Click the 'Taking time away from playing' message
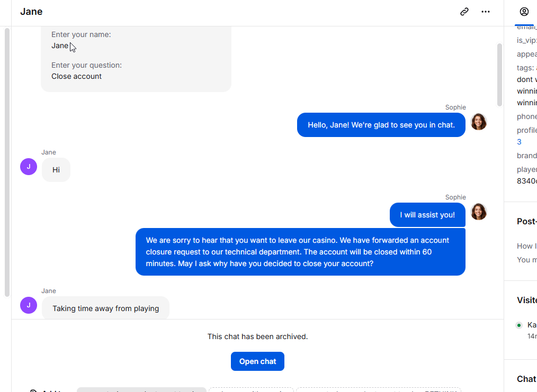The image size is (537, 392). coord(105,308)
